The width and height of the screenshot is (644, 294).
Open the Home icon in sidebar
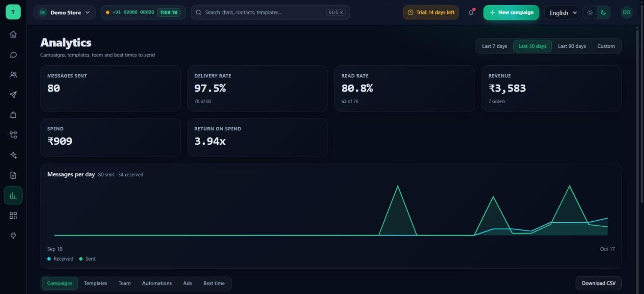pos(13,35)
